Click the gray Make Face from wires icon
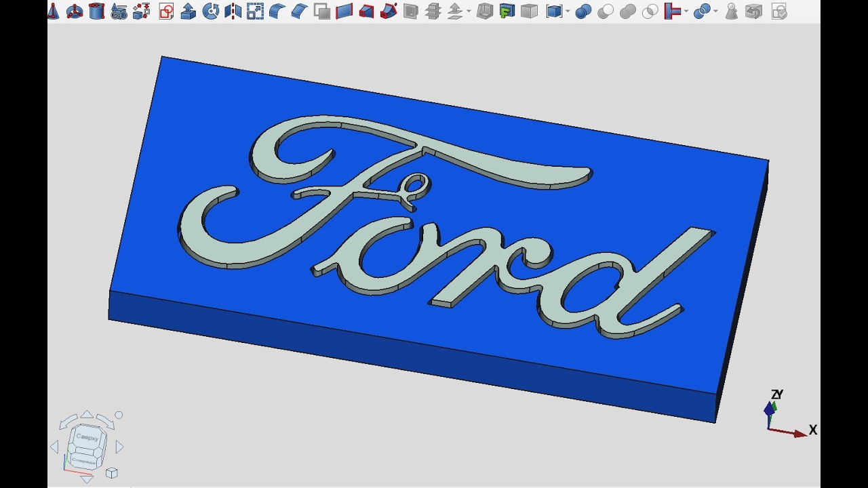The width and height of the screenshot is (868, 488). click(323, 12)
